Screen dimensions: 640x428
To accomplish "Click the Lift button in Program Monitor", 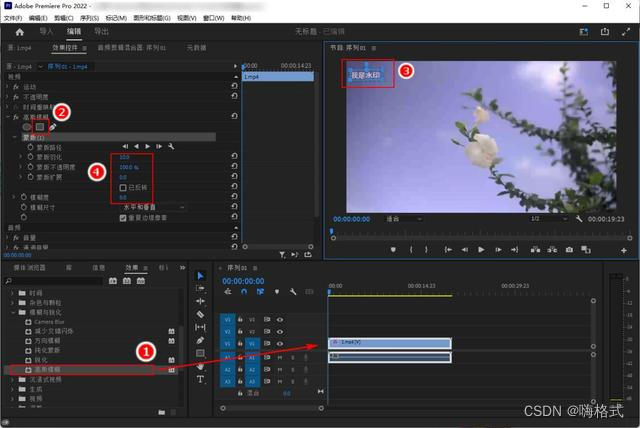I will (535, 250).
